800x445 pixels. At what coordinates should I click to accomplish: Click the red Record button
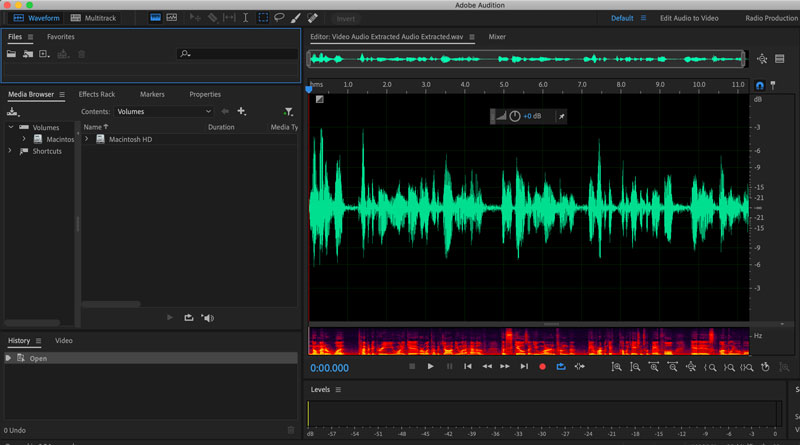(542, 366)
